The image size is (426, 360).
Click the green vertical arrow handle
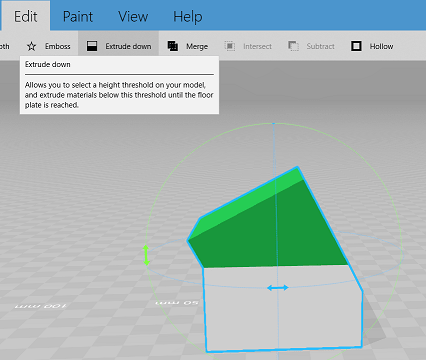point(146,255)
